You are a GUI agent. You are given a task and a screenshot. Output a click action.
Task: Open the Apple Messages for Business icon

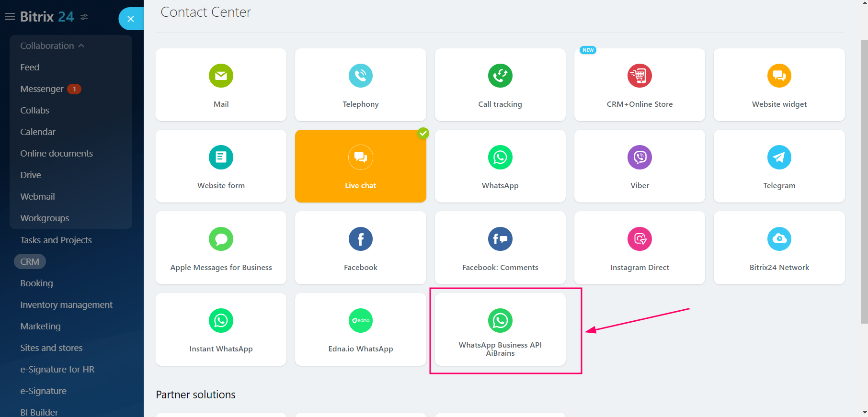221,239
